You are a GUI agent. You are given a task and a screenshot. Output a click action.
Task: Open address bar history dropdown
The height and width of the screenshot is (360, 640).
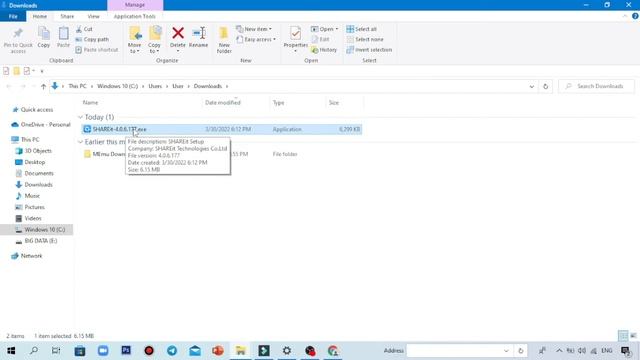click(x=531, y=86)
